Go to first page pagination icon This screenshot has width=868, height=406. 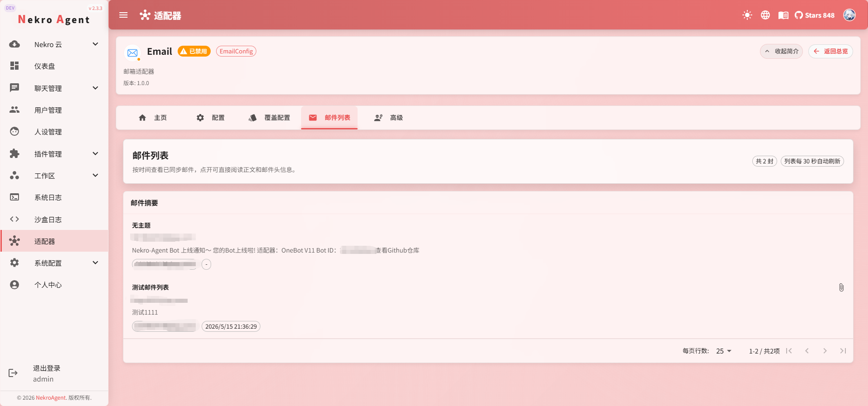789,351
